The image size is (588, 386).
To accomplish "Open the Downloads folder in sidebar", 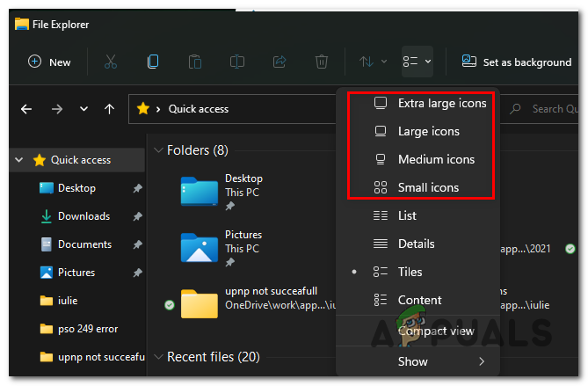I will coord(83,216).
